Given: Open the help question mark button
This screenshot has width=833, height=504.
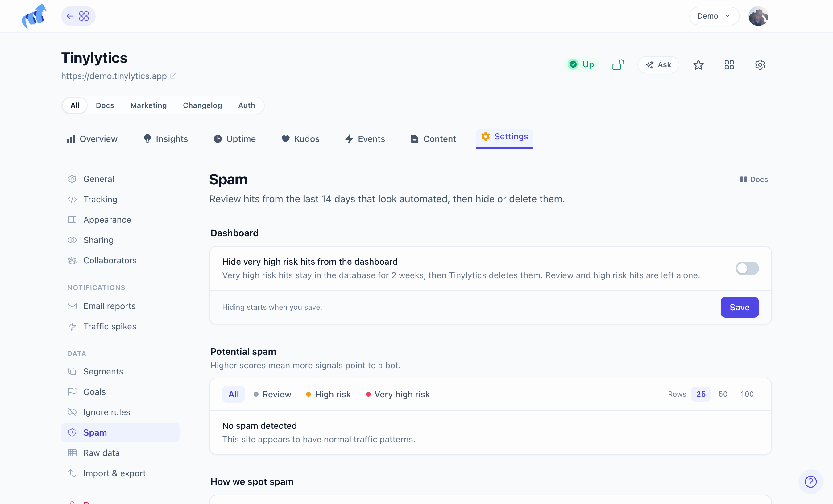Looking at the screenshot, I should click(x=810, y=481).
